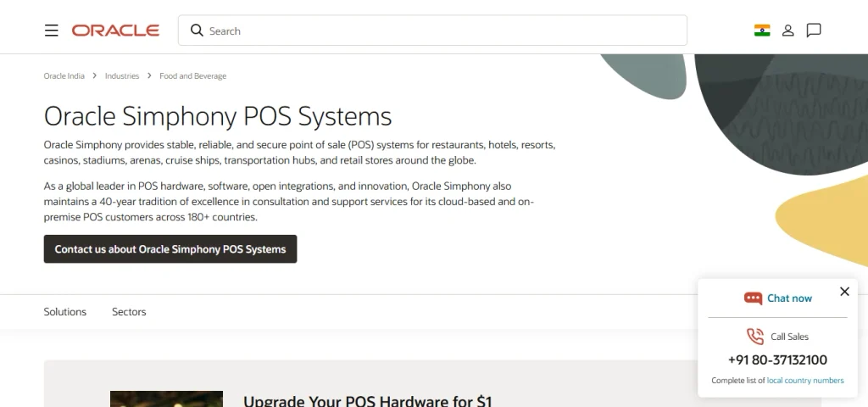
Task: Open the hamburger navigation menu
Action: pyautogui.click(x=52, y=31)
